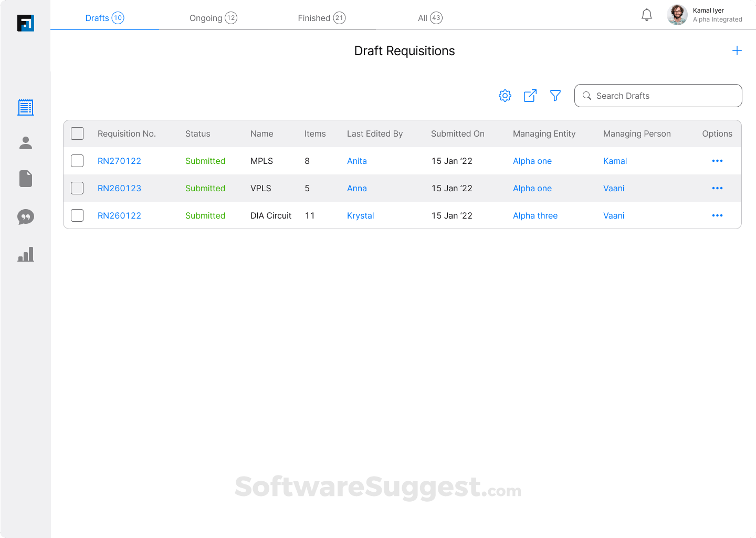Open the requisitions list sidebar icon
This screenshot has width=756, height=538.
pyautogui.click(x=26, y=107)
